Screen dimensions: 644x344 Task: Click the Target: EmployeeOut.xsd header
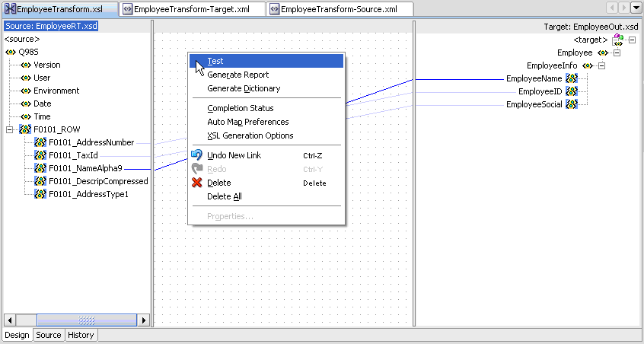pyautogui.click(x=591, y=27)
